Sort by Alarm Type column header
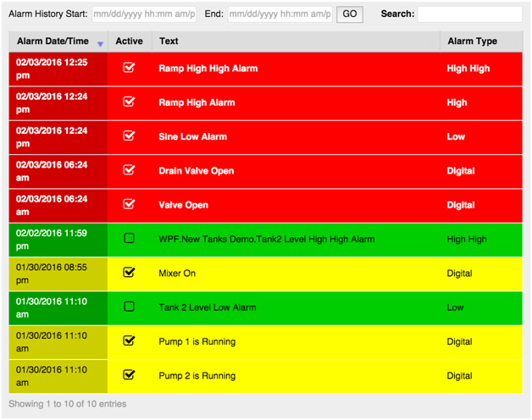This screenshot has height=420, width=532. pos(481,41)
